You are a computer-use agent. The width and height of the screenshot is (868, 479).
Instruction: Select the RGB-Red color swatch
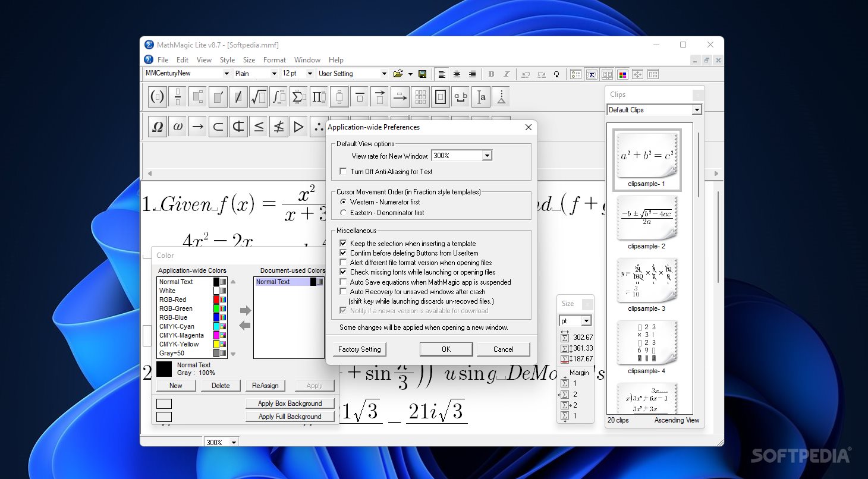(216, 300)
